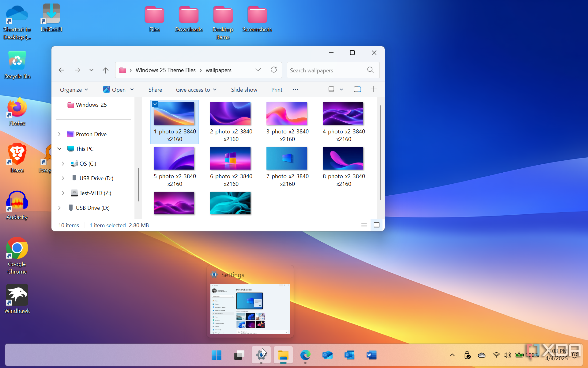Open Give access to menu
The height and width of the screenshot is (368, 588).
click(x=196, y=90)
